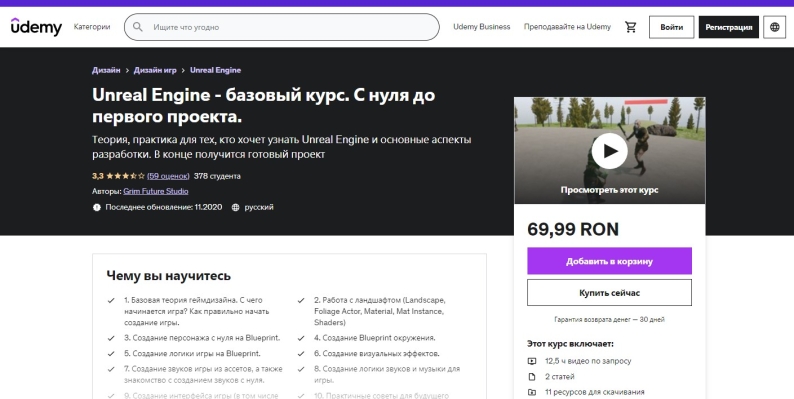This screenshot has width=794, height=399.
Task: Open the language globe button
Action: pos(774,27)
